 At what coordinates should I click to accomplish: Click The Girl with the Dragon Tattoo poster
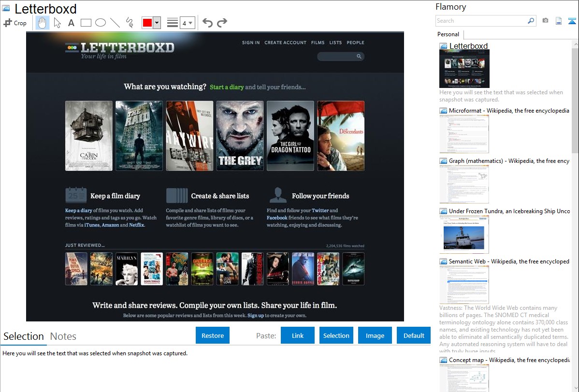pyautogui.click(x=290, y=136)
